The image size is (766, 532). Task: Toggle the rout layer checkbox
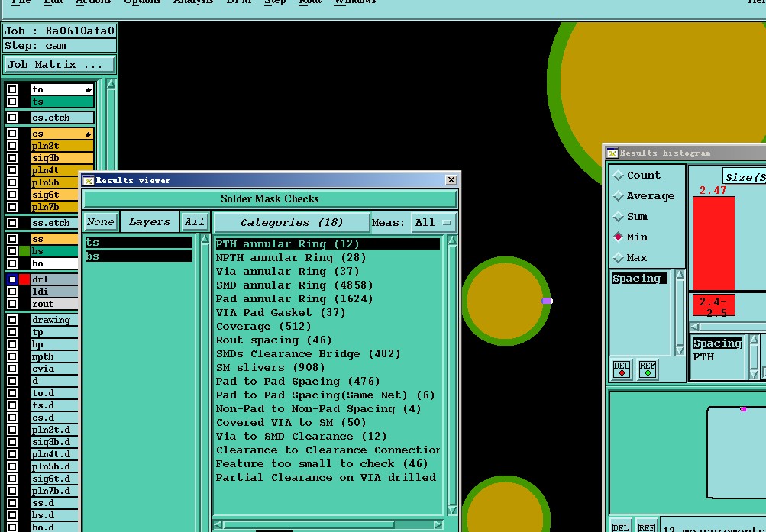point(12,304)
